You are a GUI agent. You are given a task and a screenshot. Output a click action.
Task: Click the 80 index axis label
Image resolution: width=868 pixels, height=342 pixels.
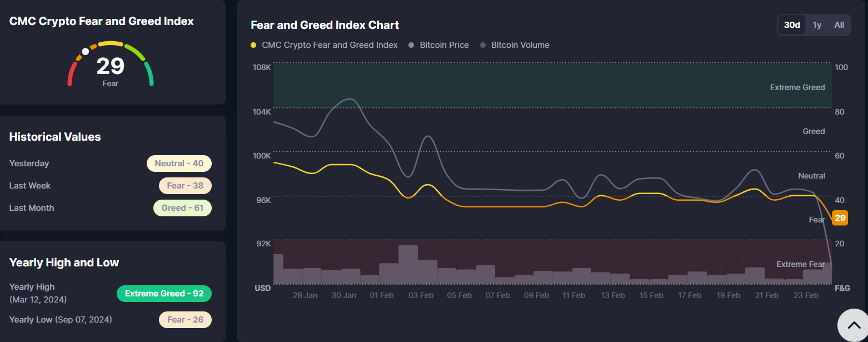coord(840,112)
